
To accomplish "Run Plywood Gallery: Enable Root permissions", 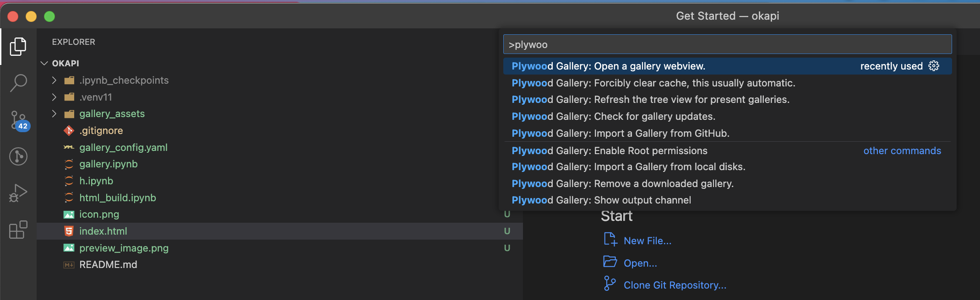I will tap(727, 150).
